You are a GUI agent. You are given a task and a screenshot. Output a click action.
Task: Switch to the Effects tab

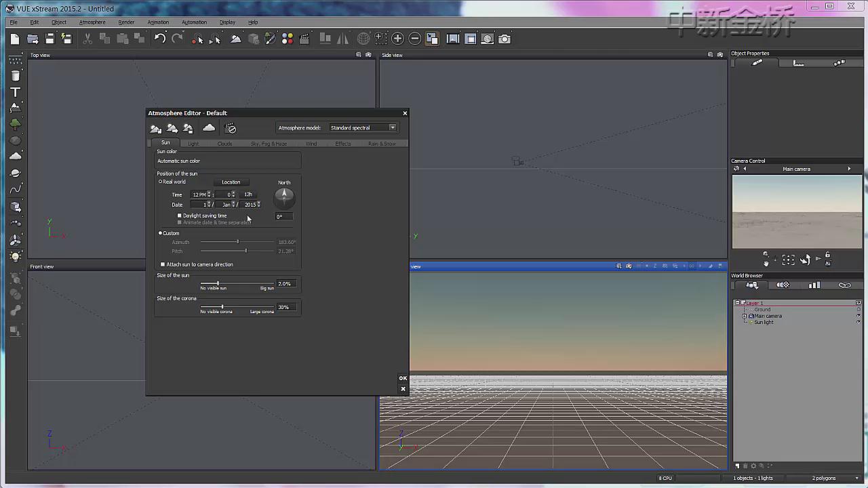coord(342,144)
